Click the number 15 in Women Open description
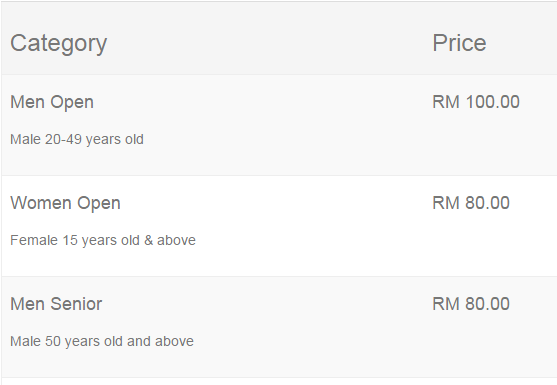Screen dimensions: 557x385 click(70, 240)
